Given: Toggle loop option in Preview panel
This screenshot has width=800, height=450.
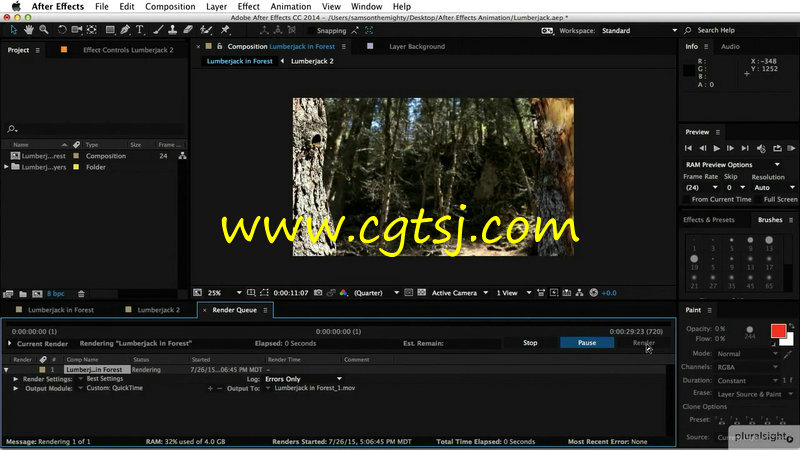Looking at the screenshot, I should tap(777, 148).
